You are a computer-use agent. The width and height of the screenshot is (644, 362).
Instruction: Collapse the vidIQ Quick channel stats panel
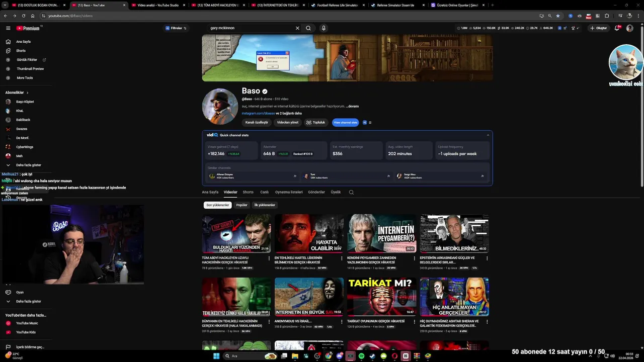pos(488,135)
